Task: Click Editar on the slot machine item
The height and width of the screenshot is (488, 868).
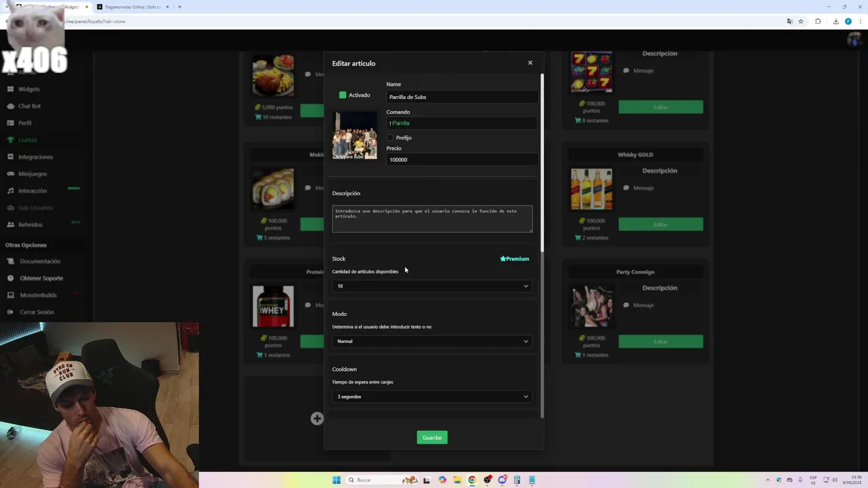Action: [x=660, y=107]
